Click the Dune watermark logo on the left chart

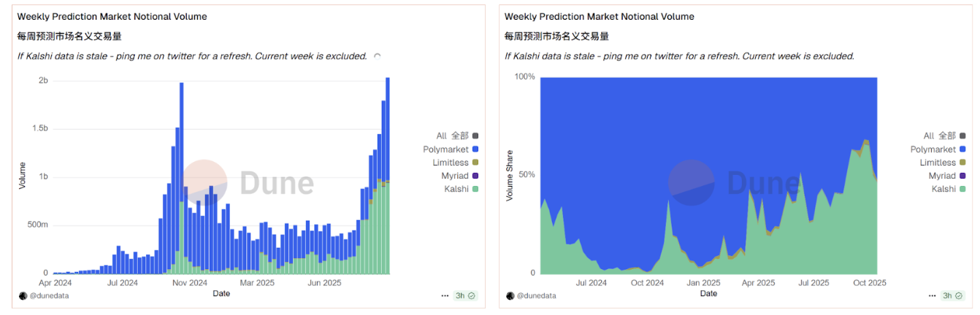(205, 182)
